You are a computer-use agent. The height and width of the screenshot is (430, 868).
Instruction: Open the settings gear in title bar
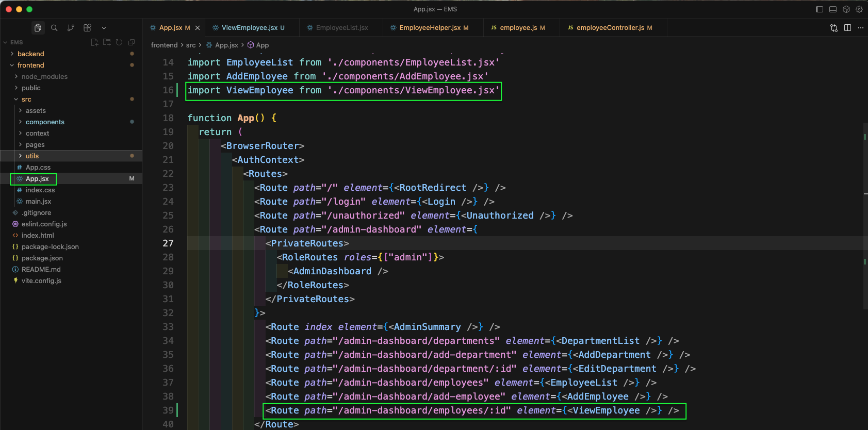pos(859,9)
